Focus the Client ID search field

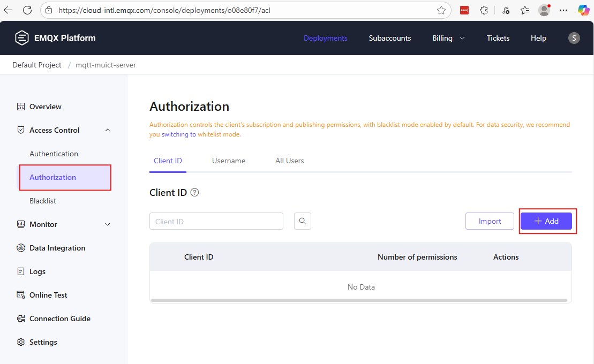point(216,221)
